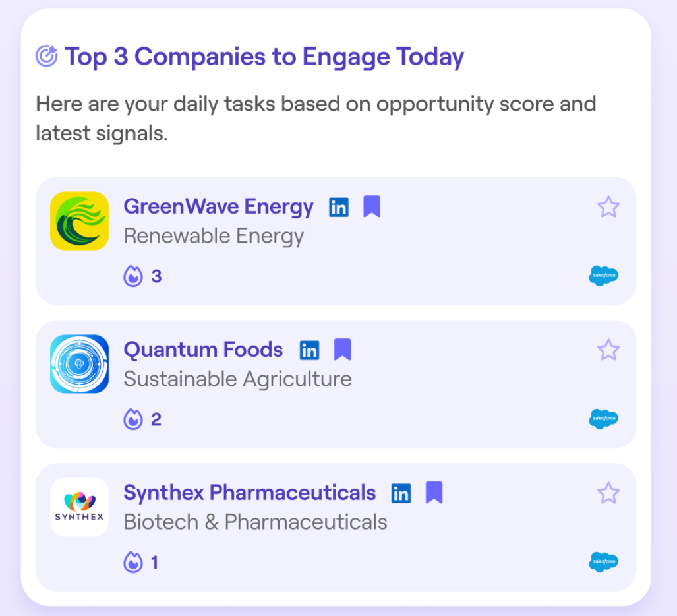
Task: Star GreenWave Energy as favorite
Action: pyautogui.click(x=608, y=206)
